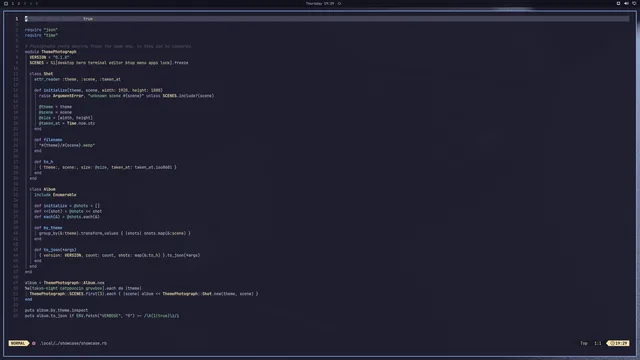Click the 19:29 clock in statusline

point(619,343)
